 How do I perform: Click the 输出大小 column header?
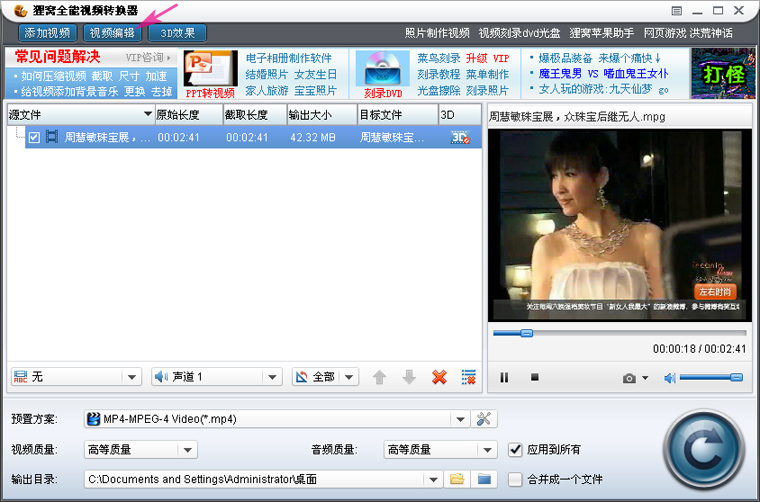pyautogui.click(x=322, y=115)
